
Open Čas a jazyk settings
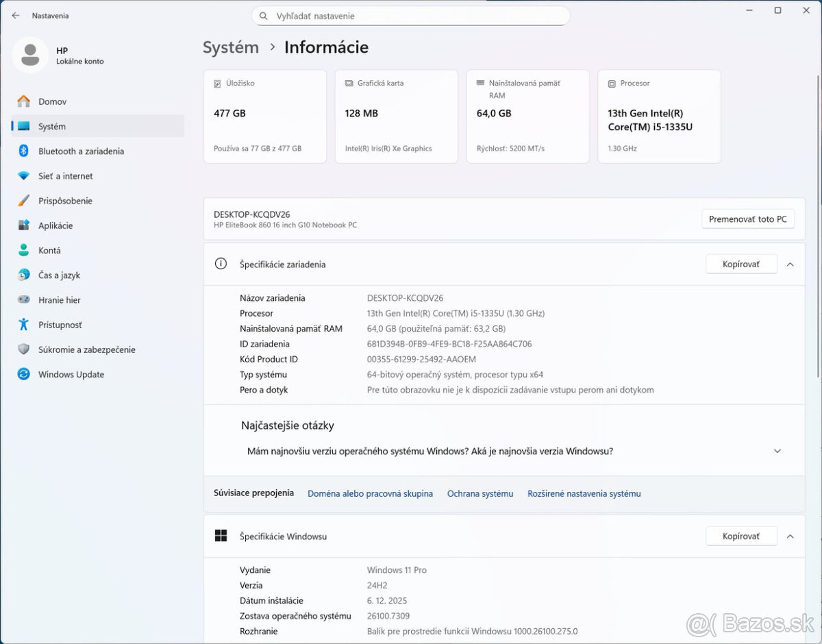click(x=59, y=275)
